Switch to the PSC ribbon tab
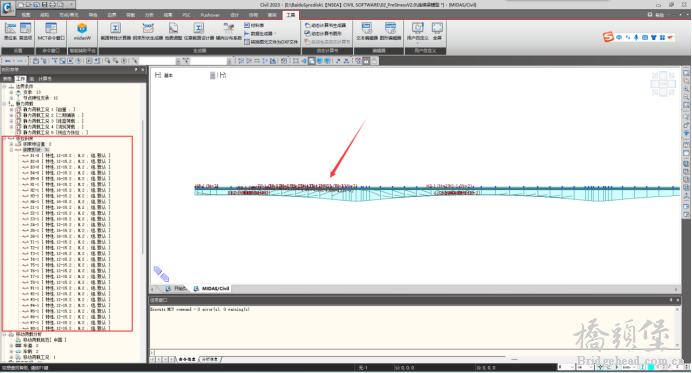This screenshot has height=373, width=692. [x=186, y=15]
